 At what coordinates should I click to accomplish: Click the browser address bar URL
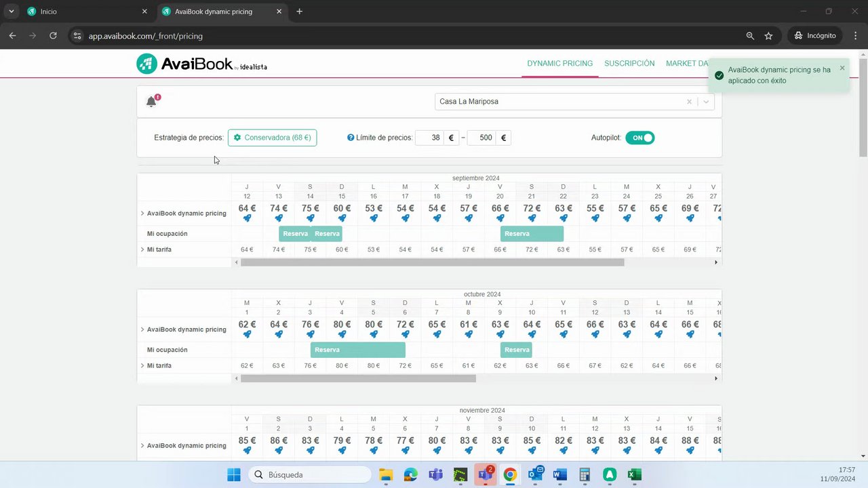pos(145,36)
